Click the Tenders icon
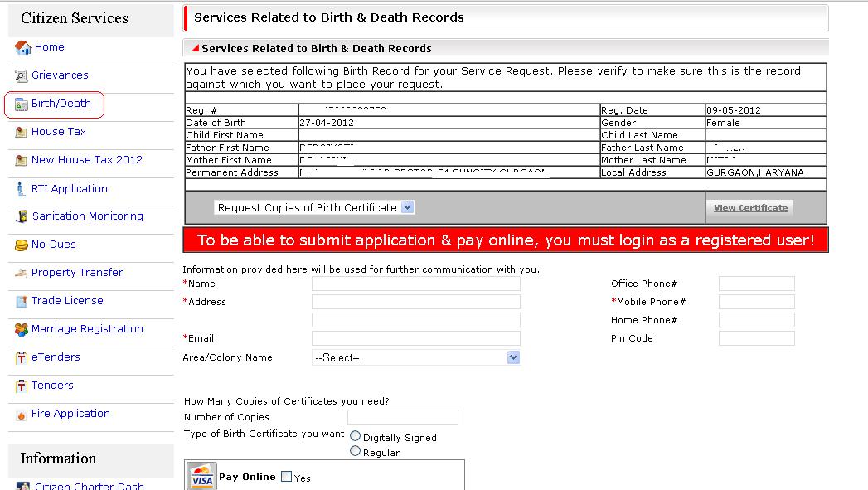Viewport: 868px width, 490px height. tap(21, 386)
